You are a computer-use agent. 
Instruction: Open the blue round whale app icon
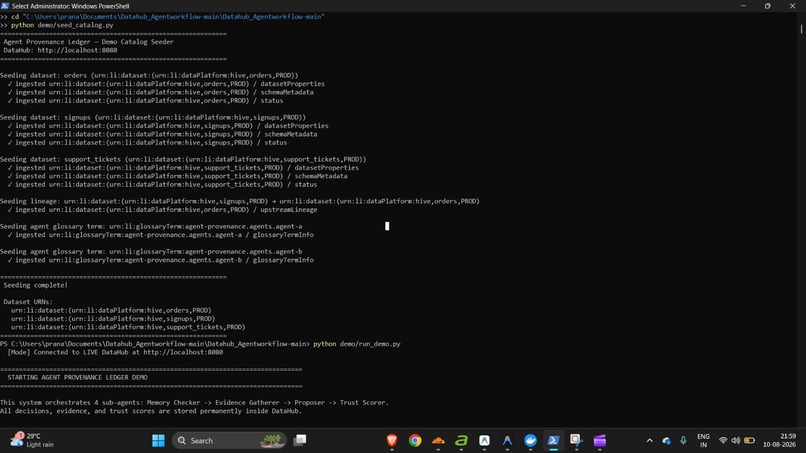tap(530, 441)
